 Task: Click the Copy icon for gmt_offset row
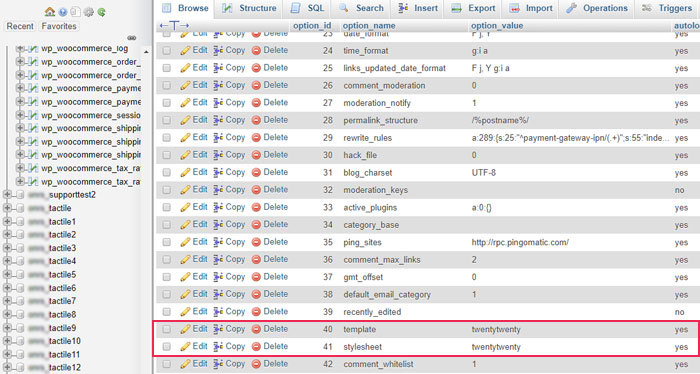tap(218, 277)
